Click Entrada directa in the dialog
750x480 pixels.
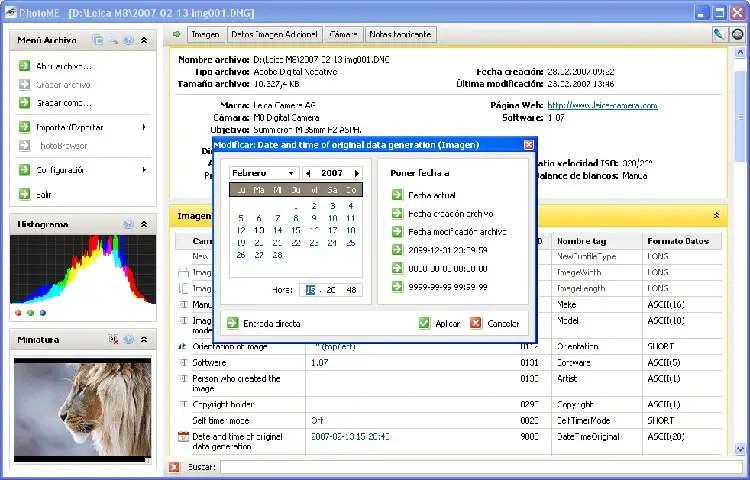click(x=264, y=324)
